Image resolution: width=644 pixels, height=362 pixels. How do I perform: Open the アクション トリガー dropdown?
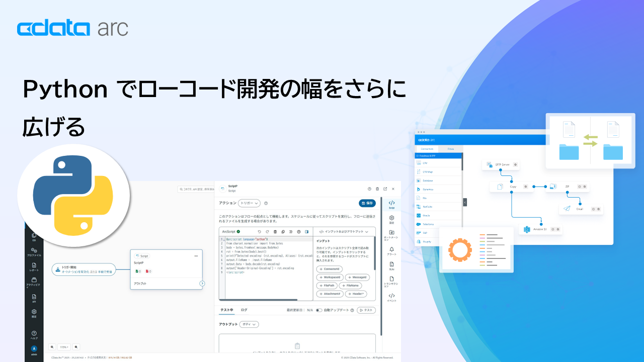(249, 203)
